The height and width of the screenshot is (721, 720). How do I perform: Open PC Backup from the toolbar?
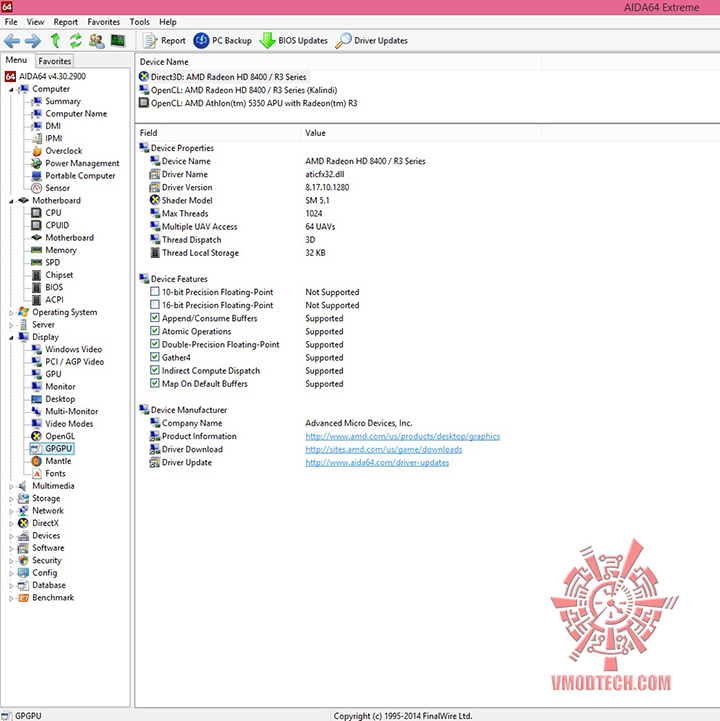[223, 40]
